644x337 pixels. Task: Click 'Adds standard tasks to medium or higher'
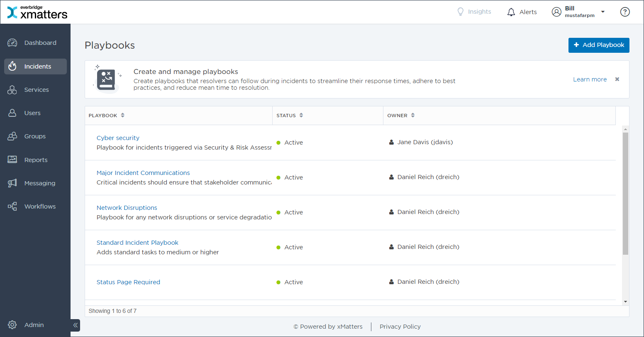click(x=158, y=252)
